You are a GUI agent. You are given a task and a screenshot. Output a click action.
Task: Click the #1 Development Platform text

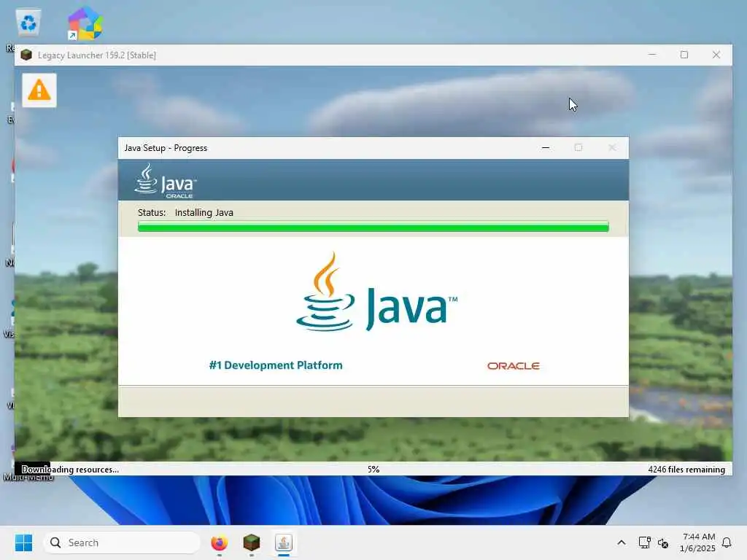pyautogui.click(x=276, y=365)
